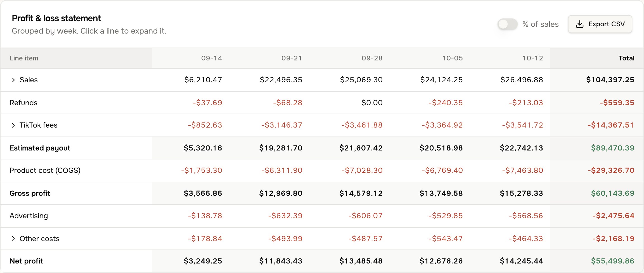Expand the Other costs row chevron
The height and width of the screenshot is (273, 644).
[13, 239]
